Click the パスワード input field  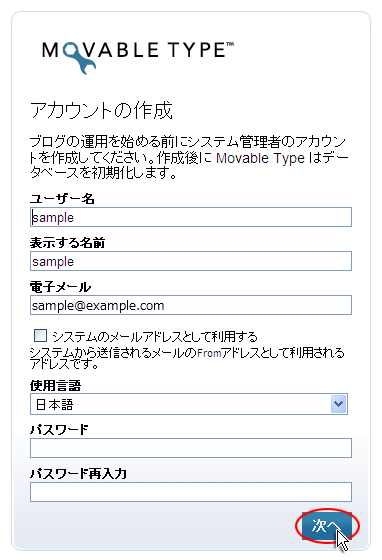(x=191, y=448)
